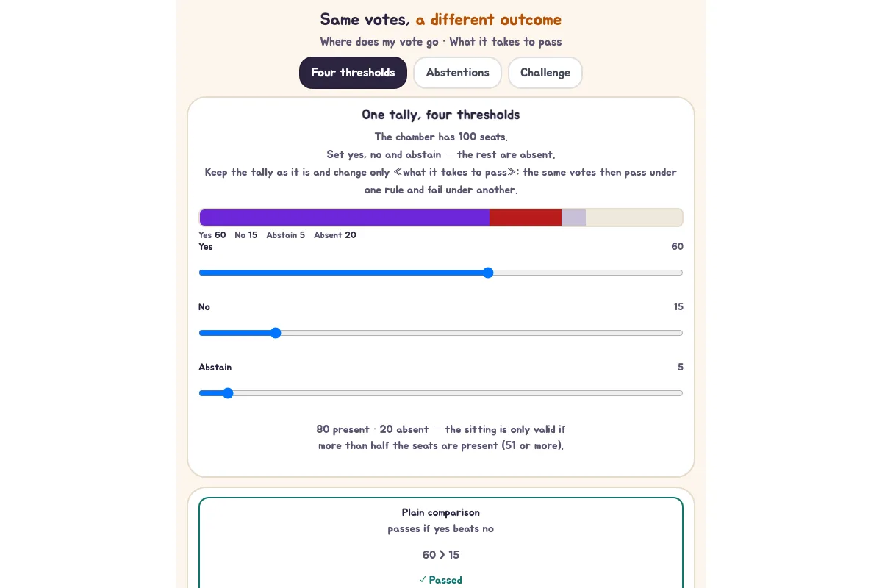Image resolution: width=882 pixels, height=588 pixels.
Task: Switch to the Abstentions tab
Action: pyautogui.click(x=457, y=73)
